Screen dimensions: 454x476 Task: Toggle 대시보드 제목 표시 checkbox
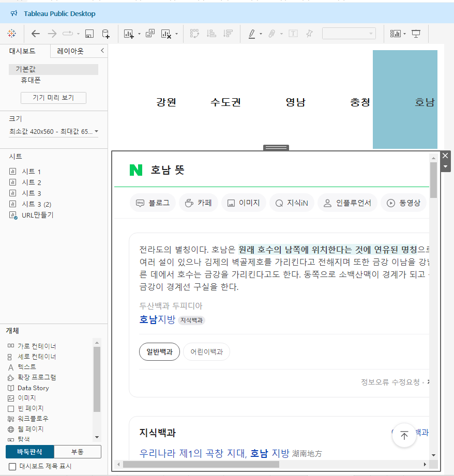click(x=12, y=467)
